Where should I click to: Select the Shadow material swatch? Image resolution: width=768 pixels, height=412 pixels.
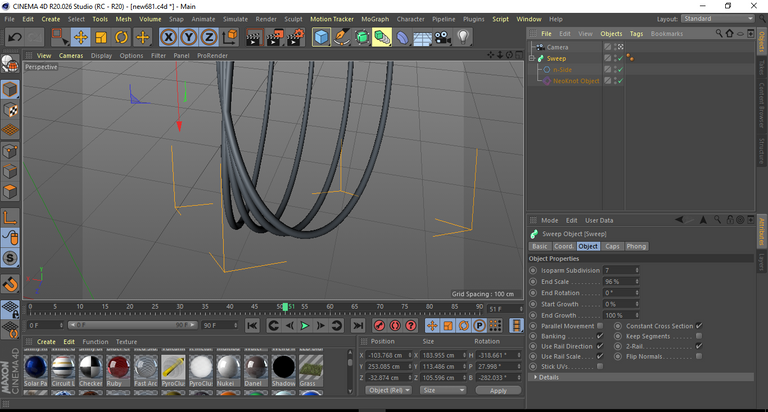(x=284, y=370)
